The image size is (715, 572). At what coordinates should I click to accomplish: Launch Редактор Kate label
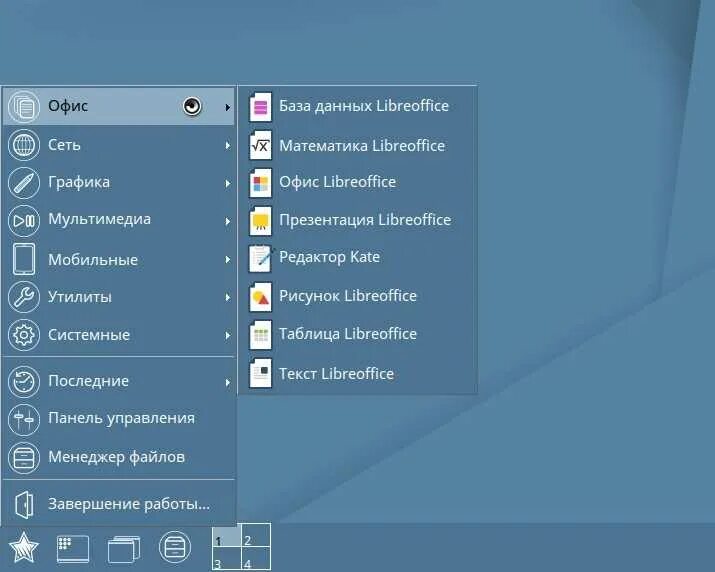pos(329,257)
